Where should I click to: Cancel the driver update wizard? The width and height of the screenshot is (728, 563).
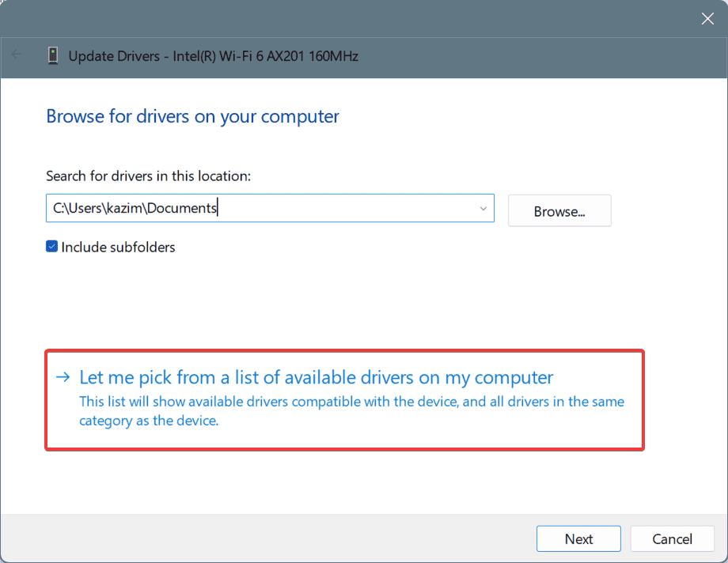click(672, 538)
